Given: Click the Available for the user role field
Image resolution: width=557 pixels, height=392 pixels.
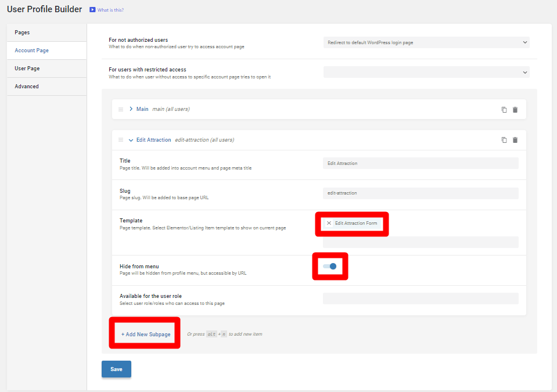Looking at the screenshot, I should click(x=421, y=299).
